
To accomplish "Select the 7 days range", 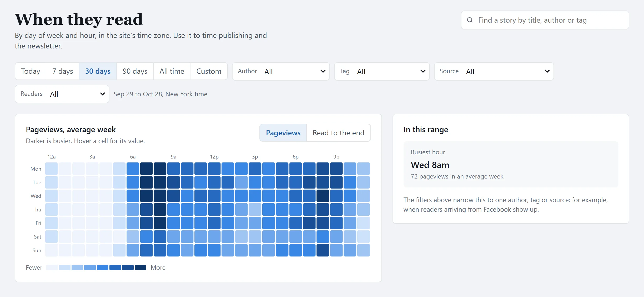I will (x=63, y=71).
